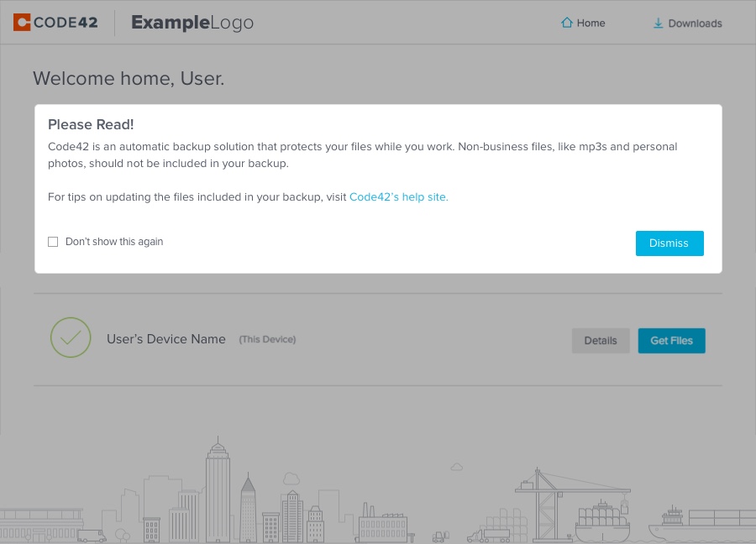Click the download arrow icon beside Downloads
Screen dimensions: 756x544
(x=659, y=24)
